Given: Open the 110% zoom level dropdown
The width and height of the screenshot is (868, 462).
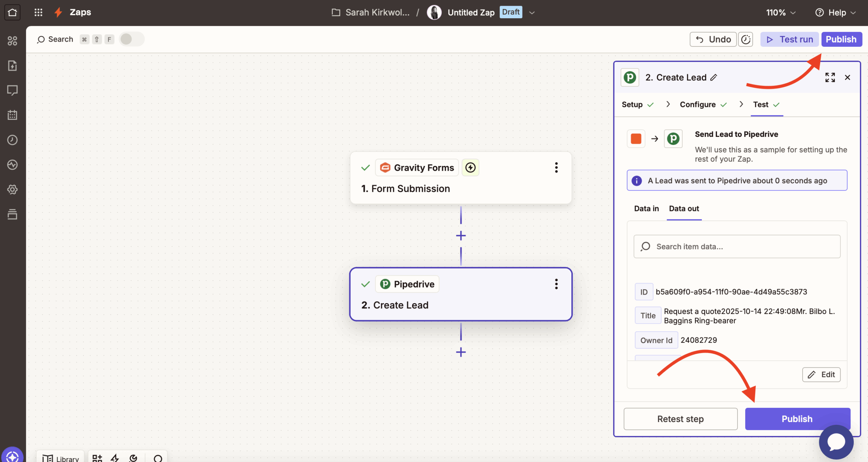Looking at the screenshot, I should [781, 13].
